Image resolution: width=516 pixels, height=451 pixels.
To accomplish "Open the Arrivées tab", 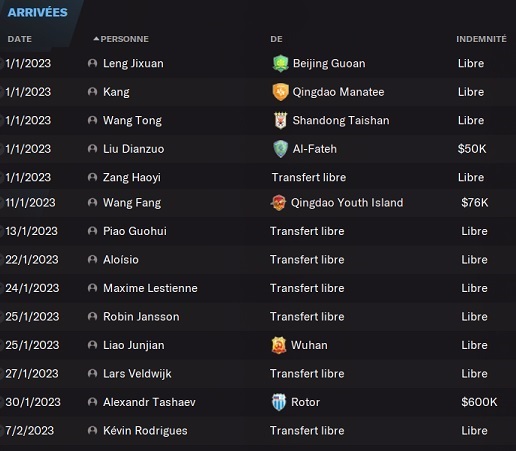I will (x=37, y=12).
